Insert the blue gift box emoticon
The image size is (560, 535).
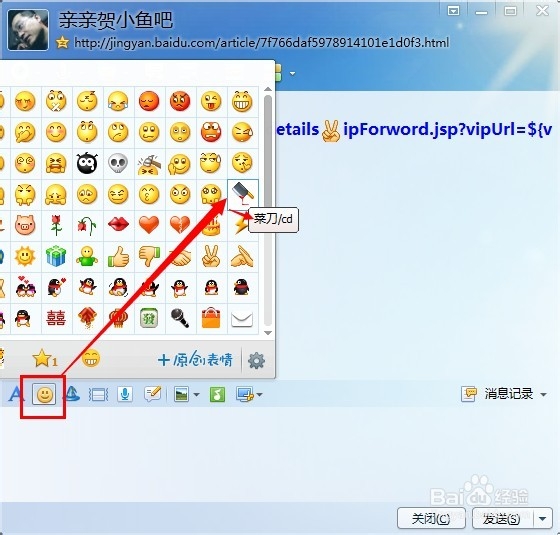[x=56, y=256]
